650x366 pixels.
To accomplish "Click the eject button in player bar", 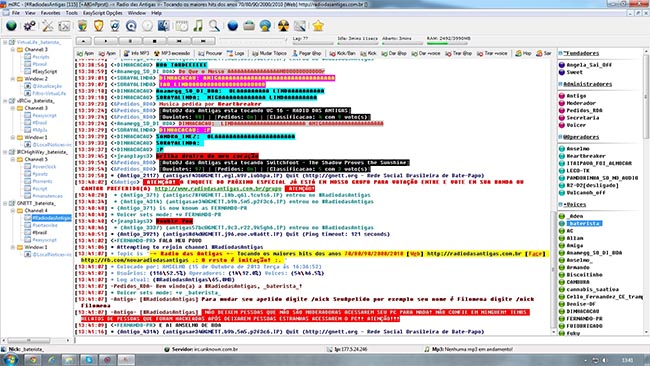I will click(x=83, y=41).
